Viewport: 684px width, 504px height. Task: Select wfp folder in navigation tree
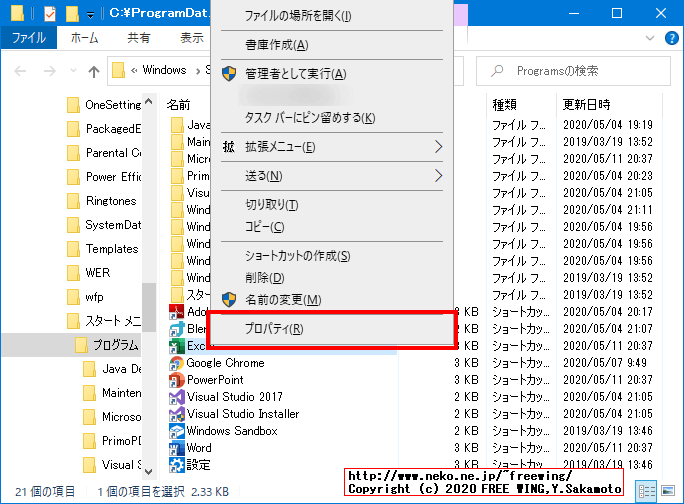(86, 297)
